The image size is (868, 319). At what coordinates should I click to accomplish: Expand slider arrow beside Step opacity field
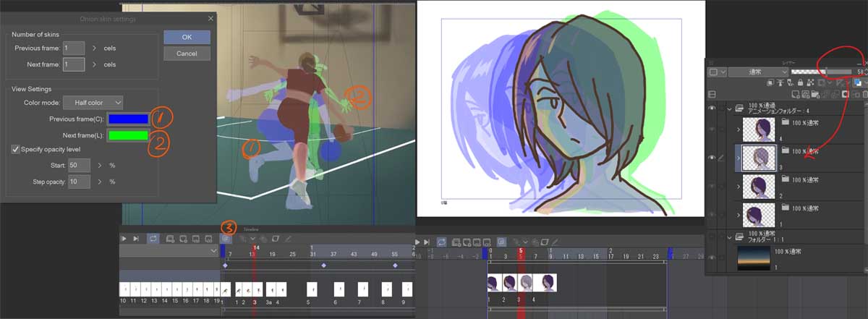tap(98, 182)
